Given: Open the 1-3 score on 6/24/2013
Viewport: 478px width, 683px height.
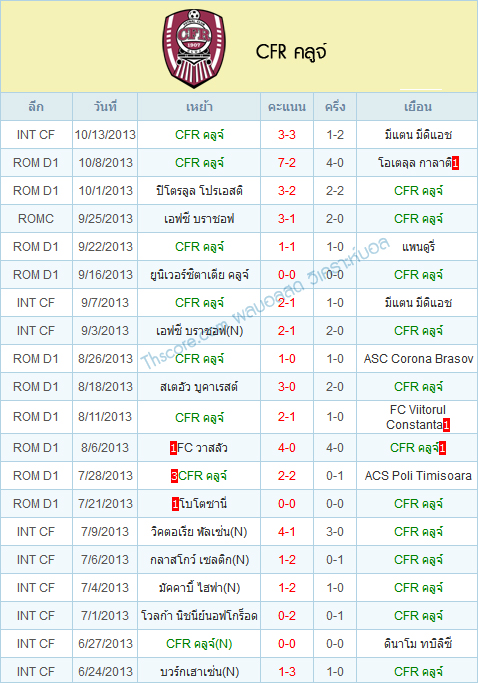Looking at the screenshot, I should coord(287,672).
